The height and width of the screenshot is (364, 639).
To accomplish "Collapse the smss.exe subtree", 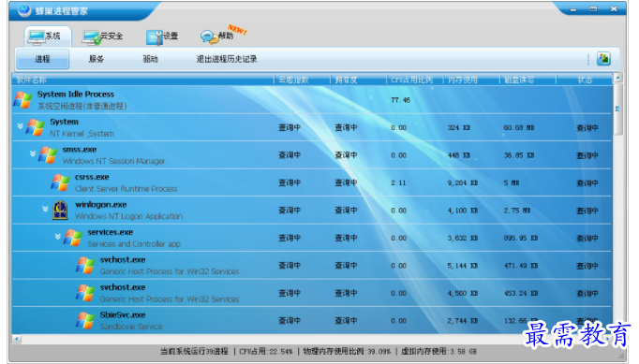I will tap(33, 153).
